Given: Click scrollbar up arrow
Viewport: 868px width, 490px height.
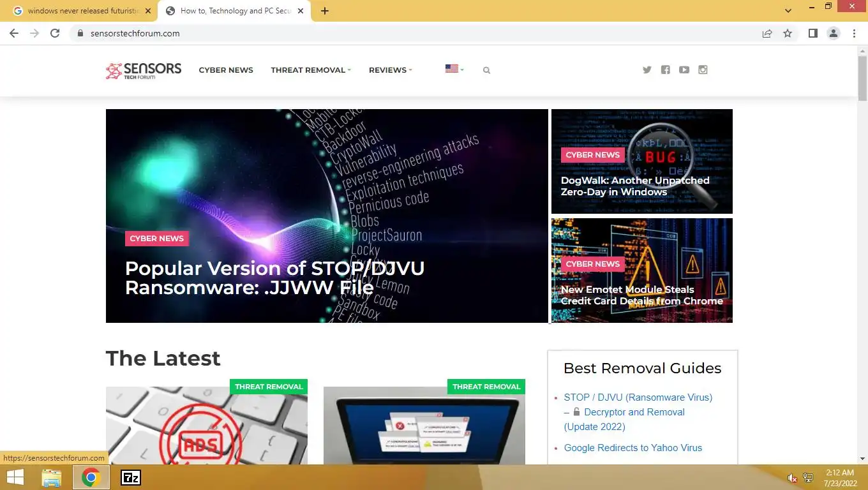Looking at the screenshot, I should (x=862, y=50).
